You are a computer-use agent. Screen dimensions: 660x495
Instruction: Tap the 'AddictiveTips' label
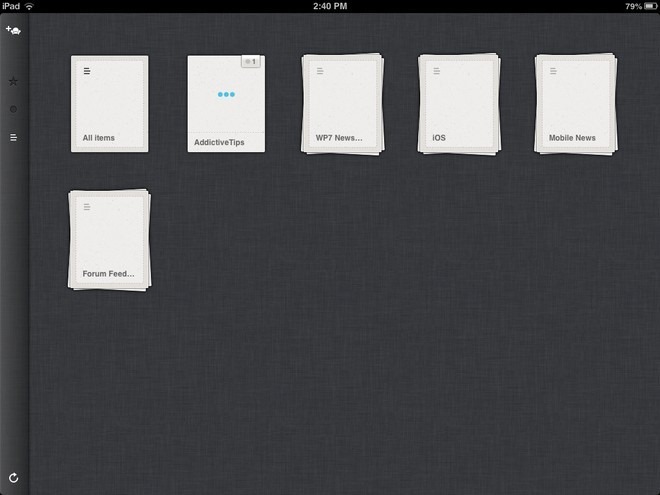[219, 142]
